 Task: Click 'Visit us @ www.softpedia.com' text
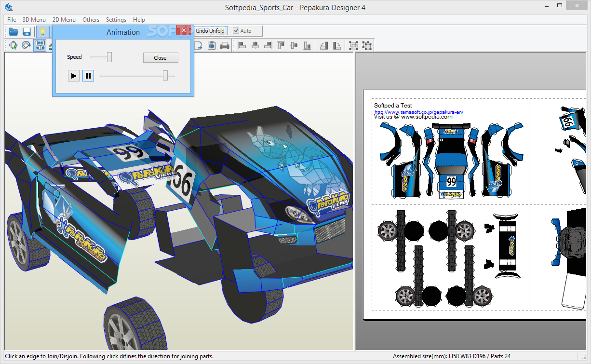[413, 117]
